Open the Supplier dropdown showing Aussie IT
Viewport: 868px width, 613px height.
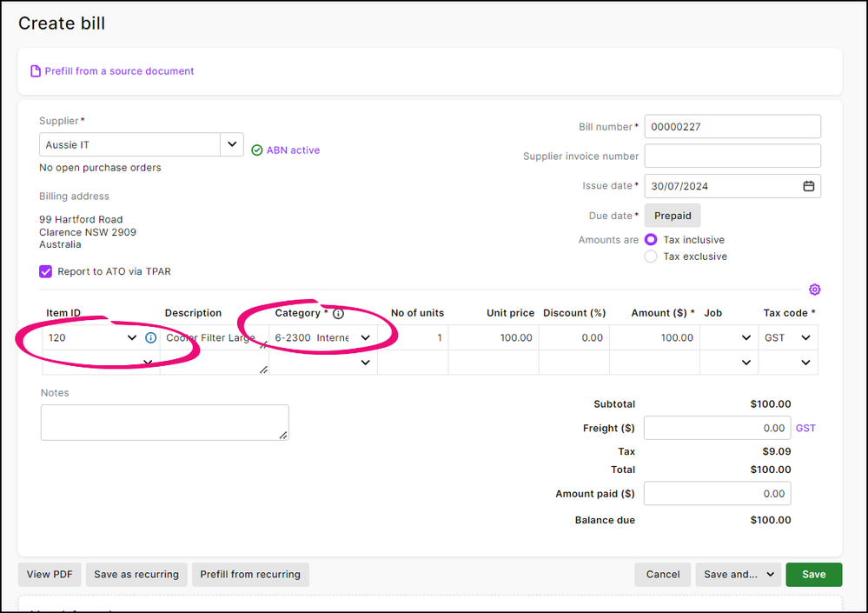coord(231,144)
